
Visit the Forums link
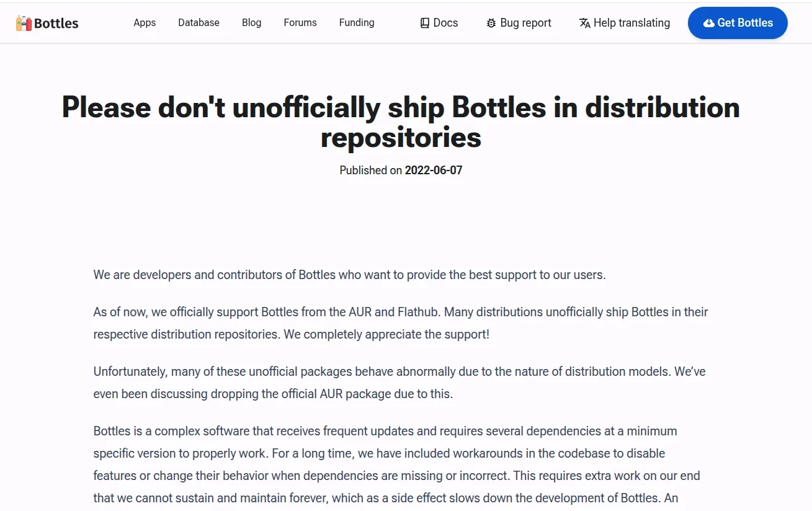click(x=300, y=23)
